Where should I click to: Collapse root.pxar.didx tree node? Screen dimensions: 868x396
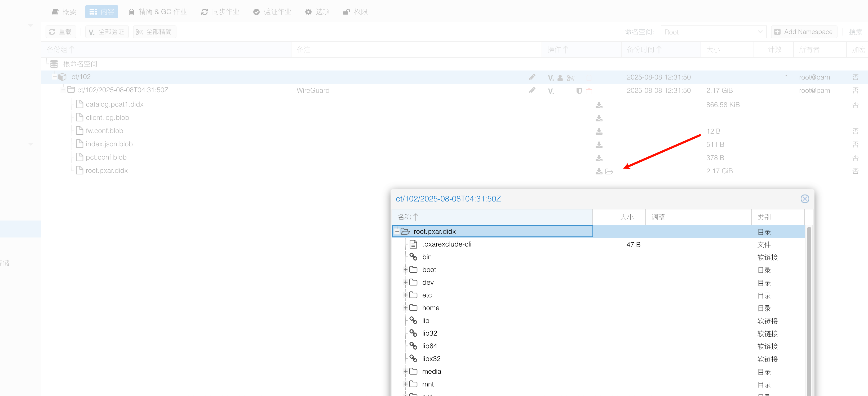(x=397, y=231)
